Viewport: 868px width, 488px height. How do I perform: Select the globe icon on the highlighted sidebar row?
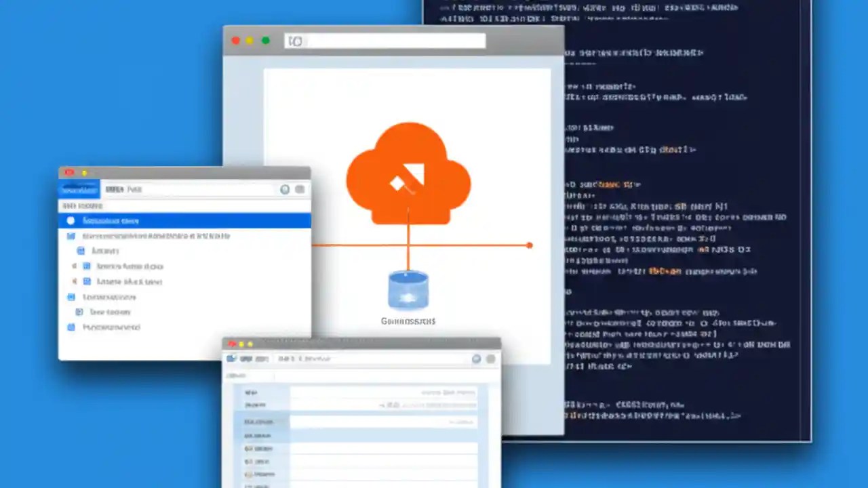coord(71,220)
